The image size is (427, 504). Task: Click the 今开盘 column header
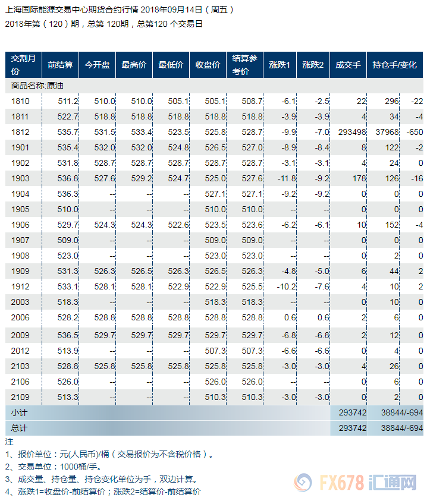pos(97,65)
